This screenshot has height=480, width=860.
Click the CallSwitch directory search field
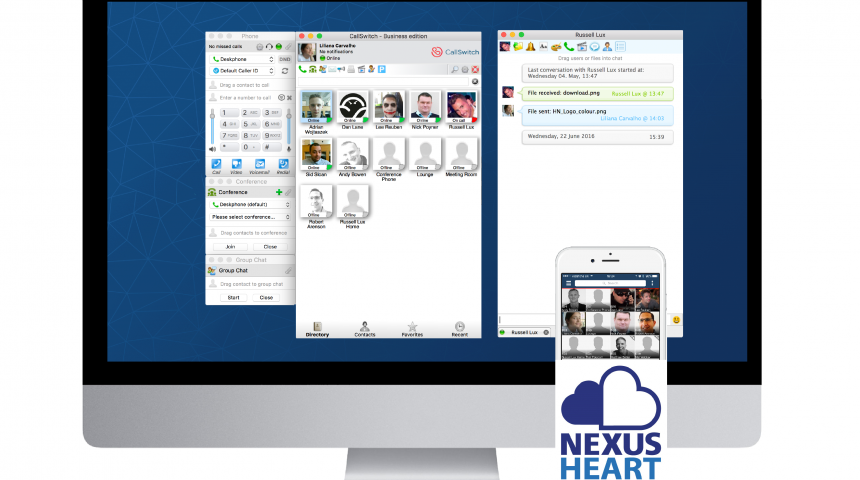(383, 82)
